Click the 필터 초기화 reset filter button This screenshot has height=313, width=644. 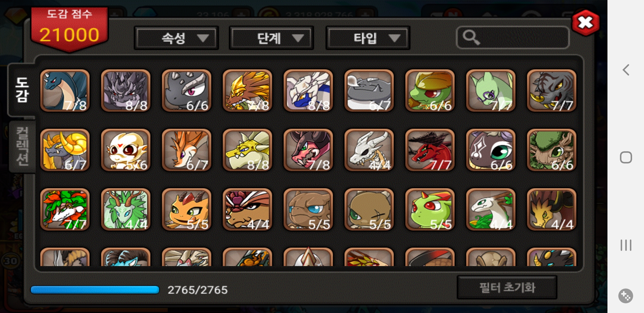[507, 287]
